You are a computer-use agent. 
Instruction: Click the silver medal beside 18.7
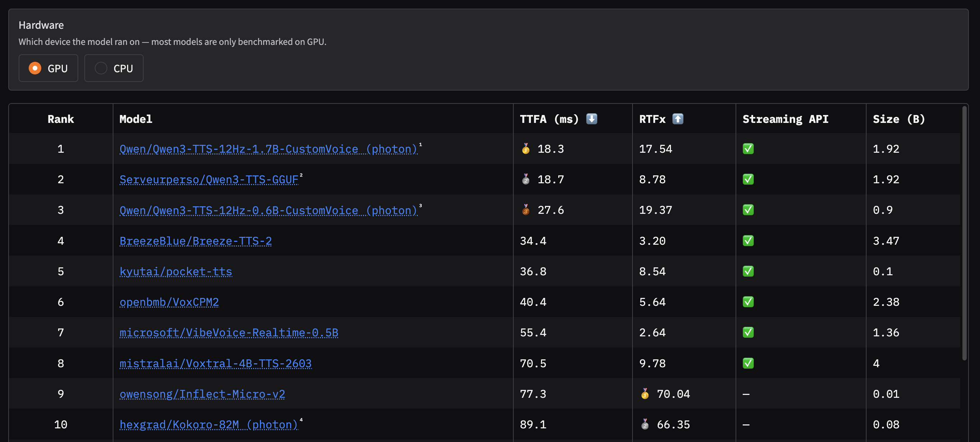click(526, 179)
